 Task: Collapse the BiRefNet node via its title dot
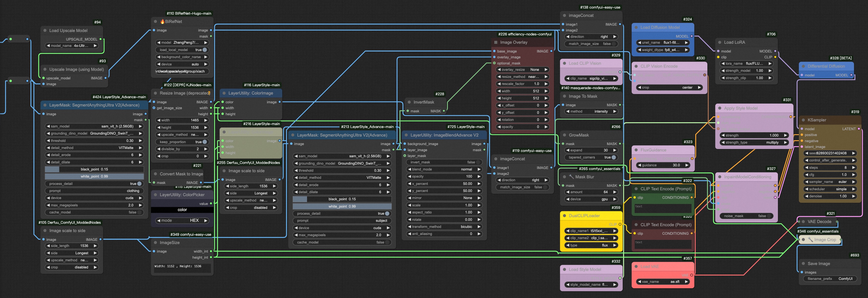tap(156, 21)
